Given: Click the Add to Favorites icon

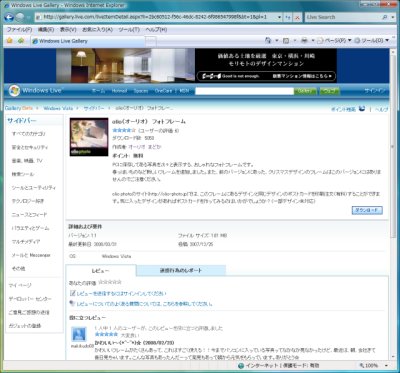Looking at the screenshot, I should coord(21,41).
